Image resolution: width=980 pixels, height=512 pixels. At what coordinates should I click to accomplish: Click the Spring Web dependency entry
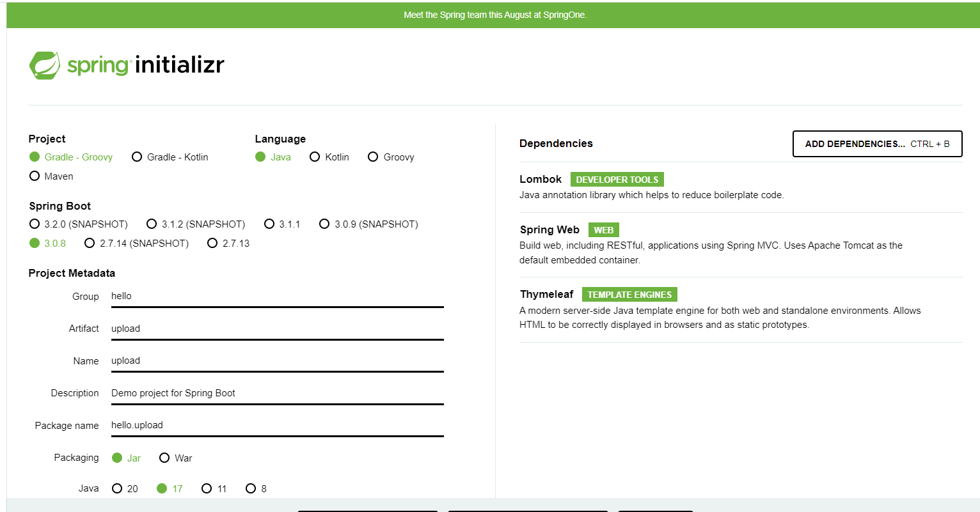741,245
